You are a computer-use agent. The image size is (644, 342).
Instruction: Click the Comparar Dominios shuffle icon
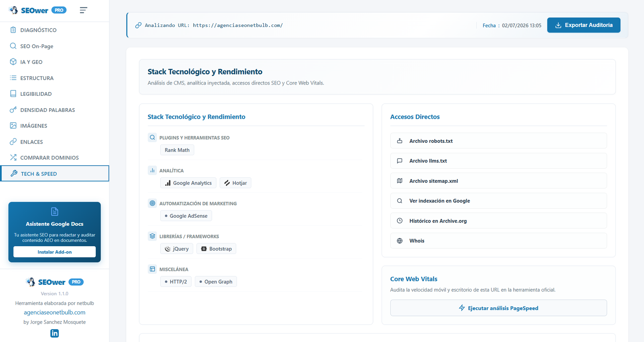click(13, 157)
